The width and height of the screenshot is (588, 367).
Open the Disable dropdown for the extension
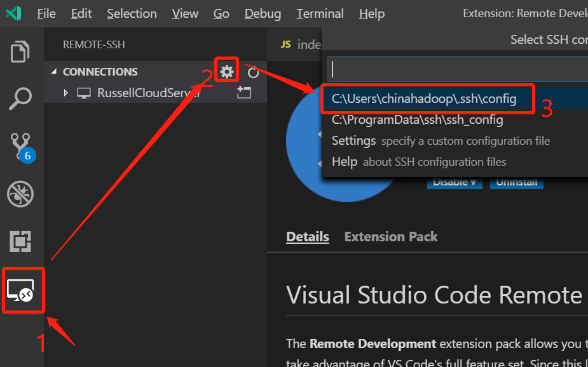[x=455, y=183]
